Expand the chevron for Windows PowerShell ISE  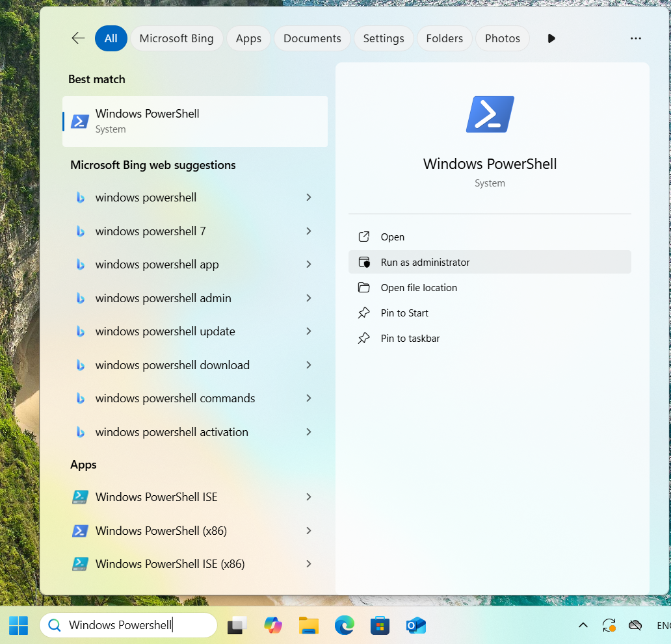click(x=309, y=497)
